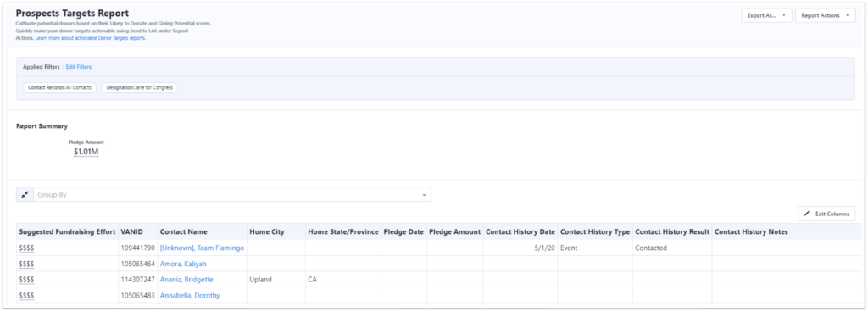The height and width of the screenshot is (312, 868).
Task: Click the Applied Filters label
Action: pos(41,67)
